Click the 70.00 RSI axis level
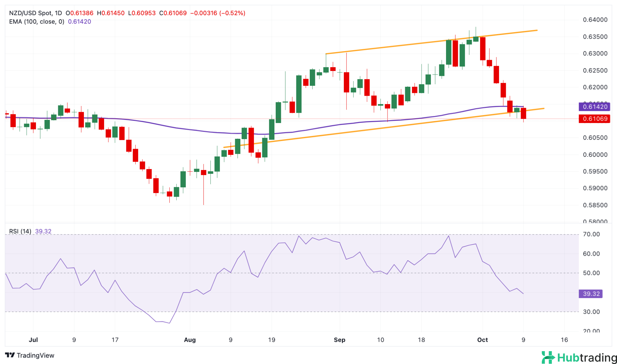Screen dimensions: 617x364 point(591,234)
